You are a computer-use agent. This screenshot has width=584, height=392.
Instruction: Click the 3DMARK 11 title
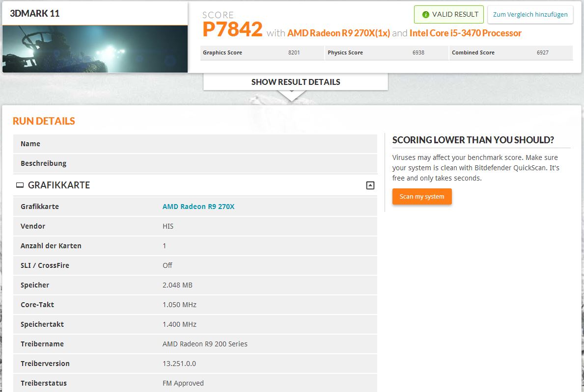coord(35,13)
